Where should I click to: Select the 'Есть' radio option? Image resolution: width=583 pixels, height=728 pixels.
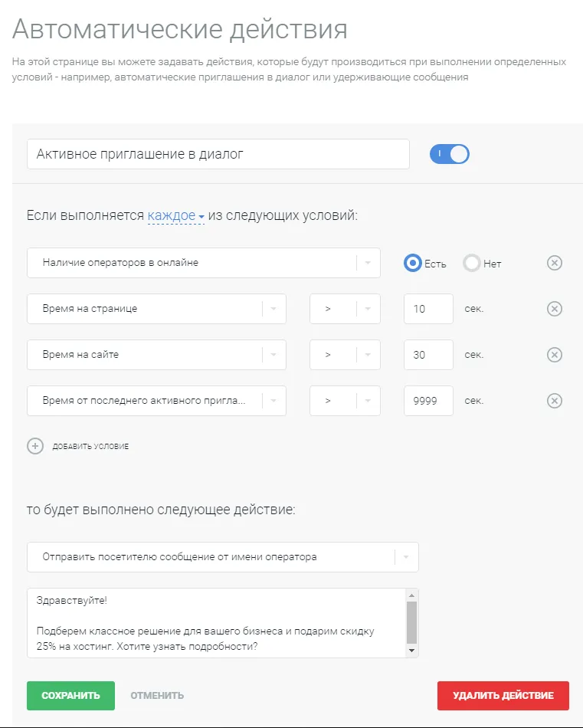414,263
